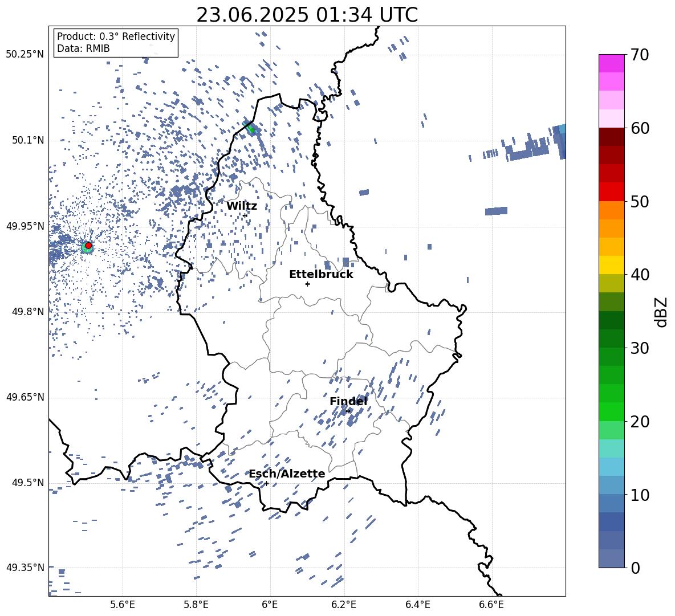Screen dimensions: 675x616
Task: Click the yellow color band at 40 dBZ
Action: pyautogui.click(x=611, y=266)
